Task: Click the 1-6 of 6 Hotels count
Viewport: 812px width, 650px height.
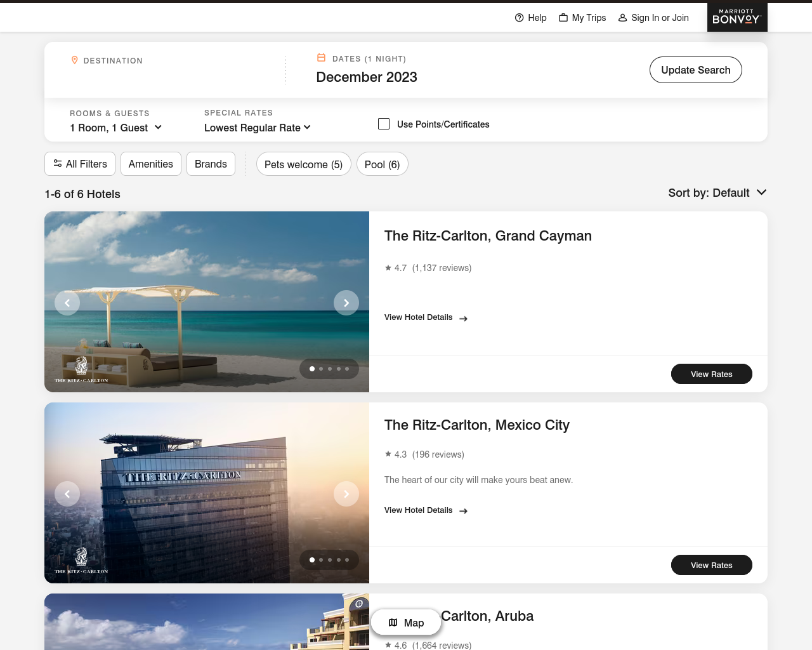Action: click(x=82, y=194)
